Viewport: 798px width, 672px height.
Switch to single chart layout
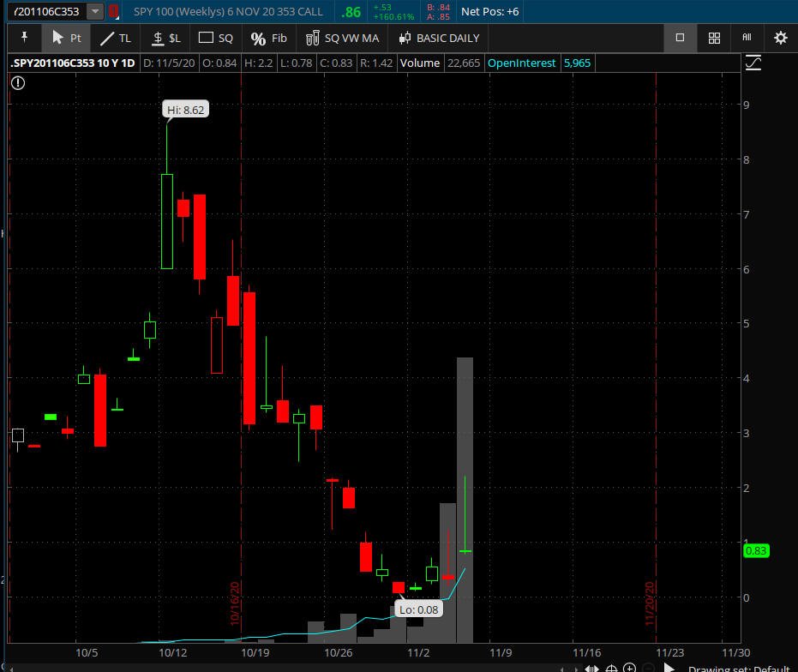680,38
